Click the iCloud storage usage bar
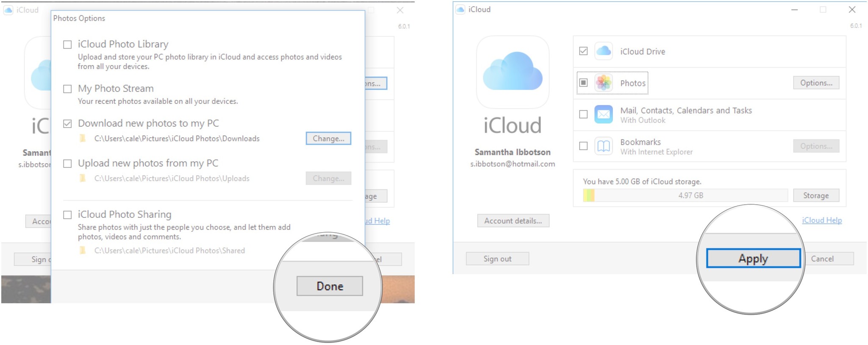The width and height of the screenshot is (868, 345). tap(685, 195)
